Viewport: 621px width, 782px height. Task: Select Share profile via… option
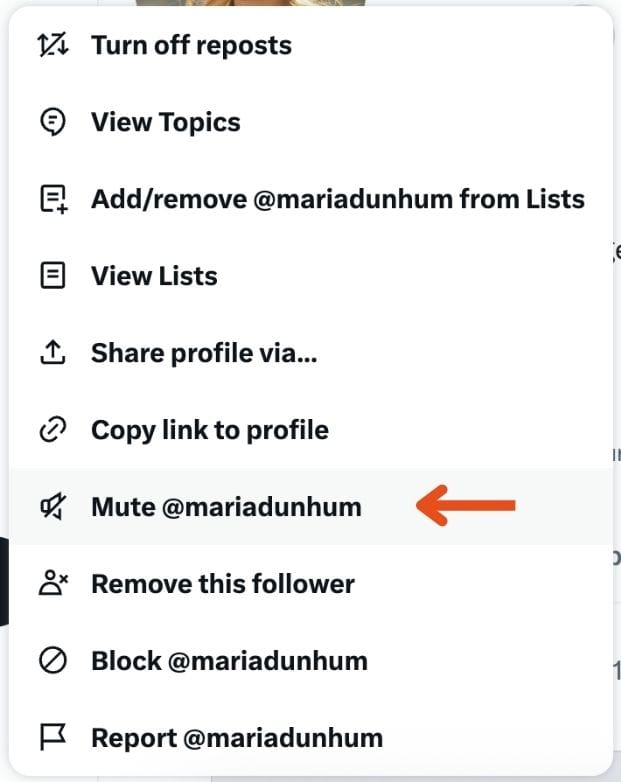[x=310, y=353]
